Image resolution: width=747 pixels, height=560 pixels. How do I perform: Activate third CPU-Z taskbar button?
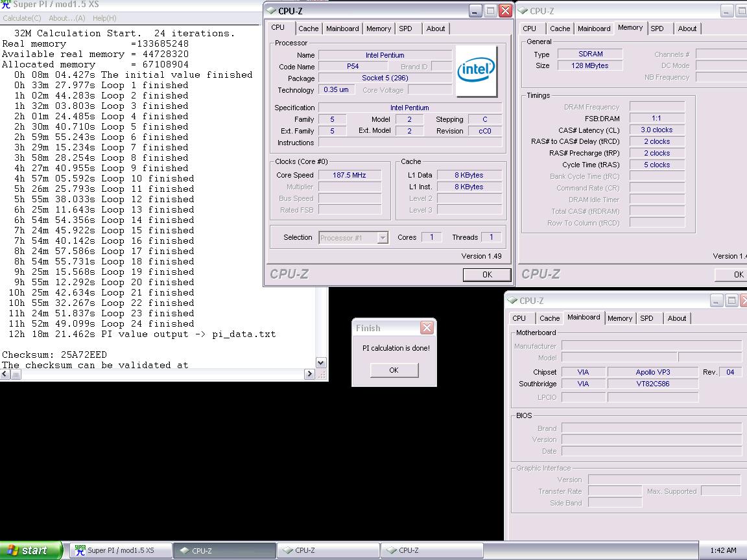[x=432, y=550]
